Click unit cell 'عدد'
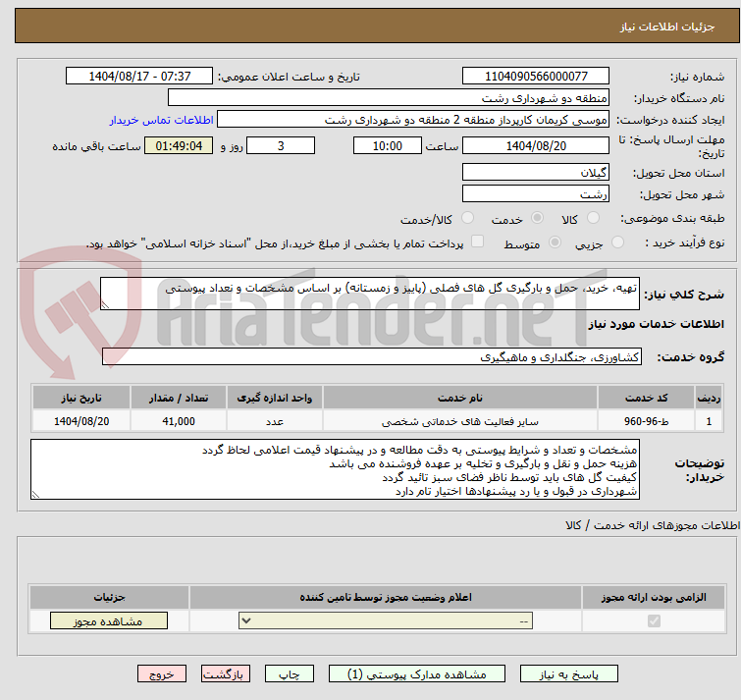This screenshot has width=741, height=700. click(x=275, y=421)
